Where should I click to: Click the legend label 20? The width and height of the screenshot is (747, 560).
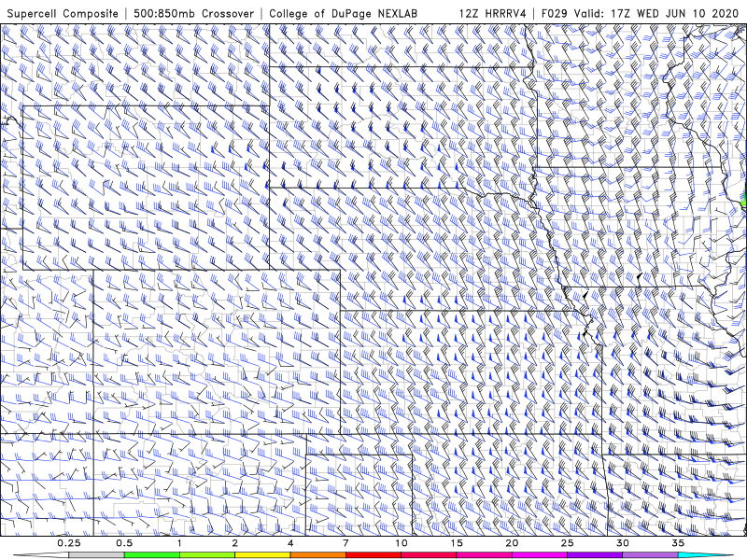coord(512,543)
